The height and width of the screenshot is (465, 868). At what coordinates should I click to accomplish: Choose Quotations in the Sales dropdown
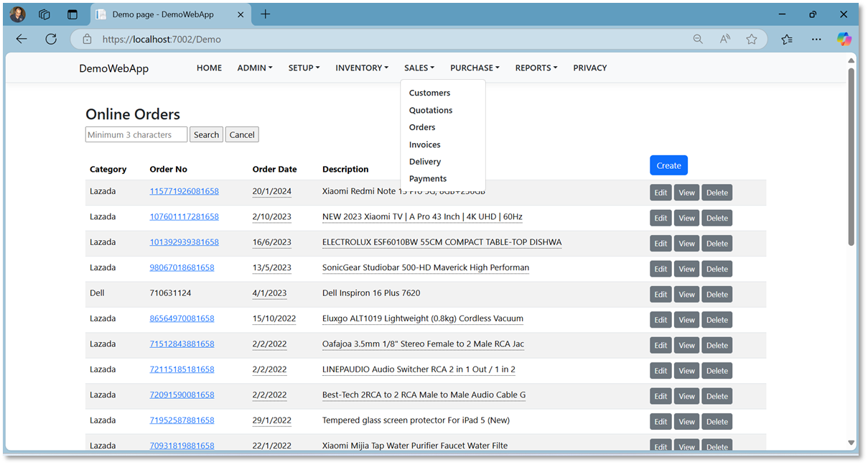(431, 110)
